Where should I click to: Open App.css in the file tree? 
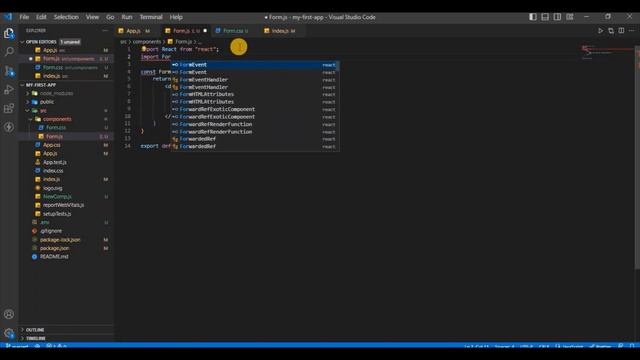pos(51,145)
